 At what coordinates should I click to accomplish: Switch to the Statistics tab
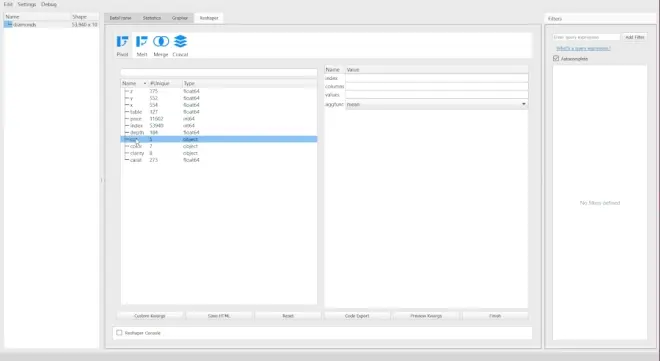click(x=152, y=18)
